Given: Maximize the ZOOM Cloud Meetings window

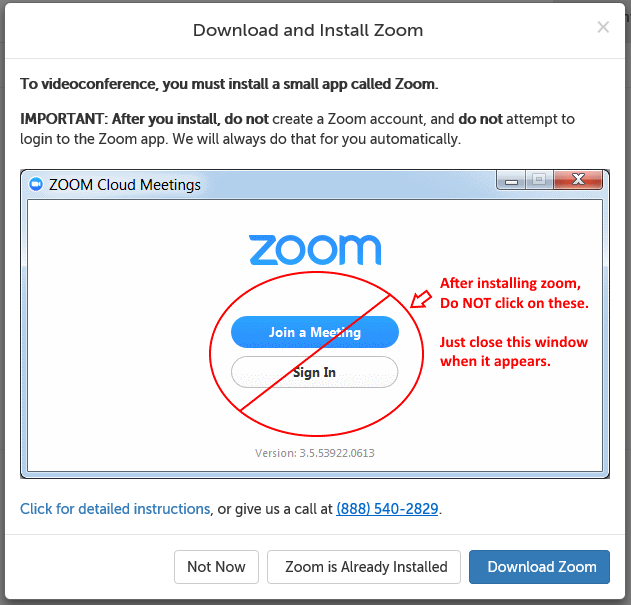Looking at the screenshot, I should pos(539,181).
